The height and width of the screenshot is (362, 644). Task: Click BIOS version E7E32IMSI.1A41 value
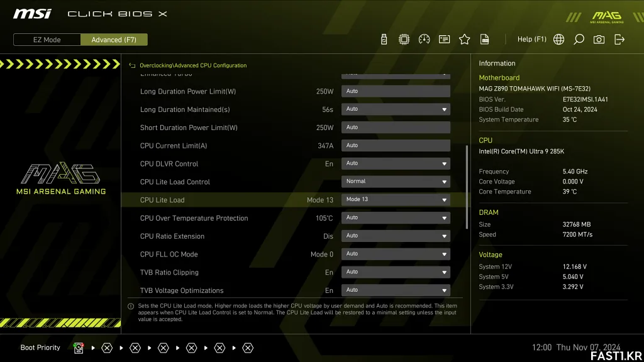586,99
